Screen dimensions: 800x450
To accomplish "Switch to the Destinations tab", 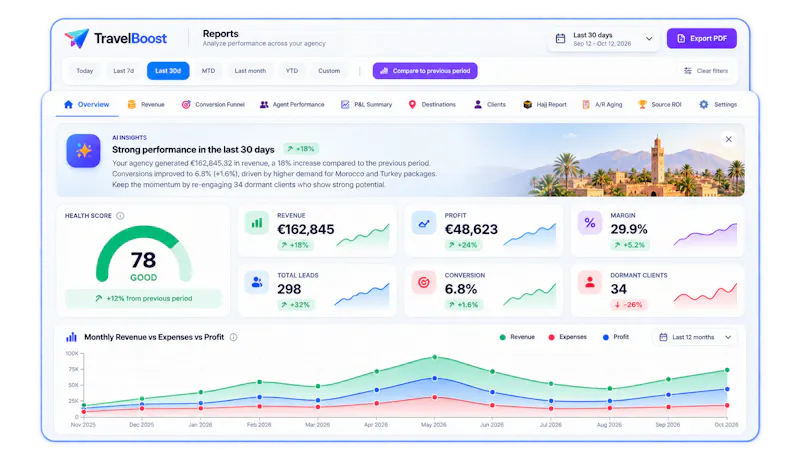I will [x=432, y=105].
